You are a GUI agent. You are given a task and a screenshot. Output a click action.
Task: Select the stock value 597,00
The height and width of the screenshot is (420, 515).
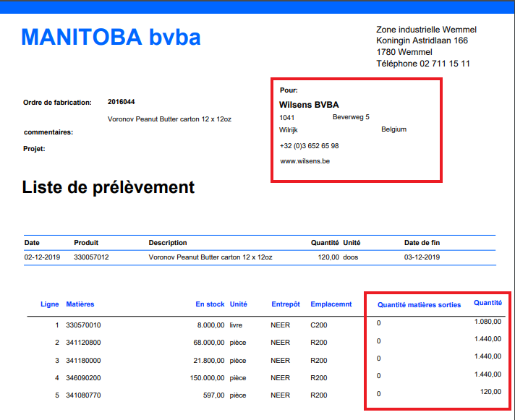[x=214, y=395]
